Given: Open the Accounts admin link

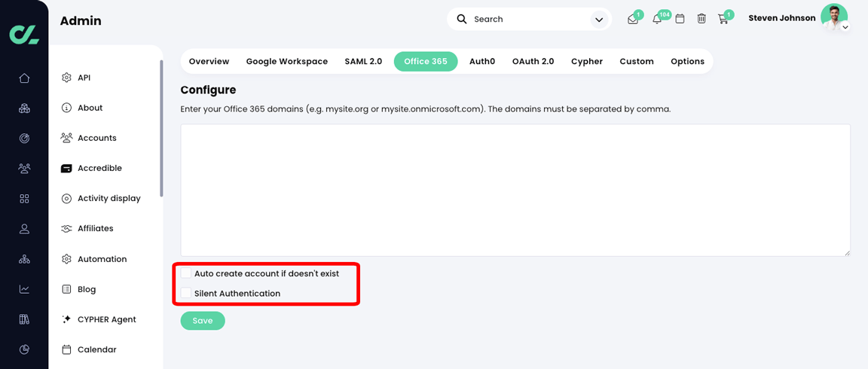Looking at the screenshot, I should click(97, 138).
